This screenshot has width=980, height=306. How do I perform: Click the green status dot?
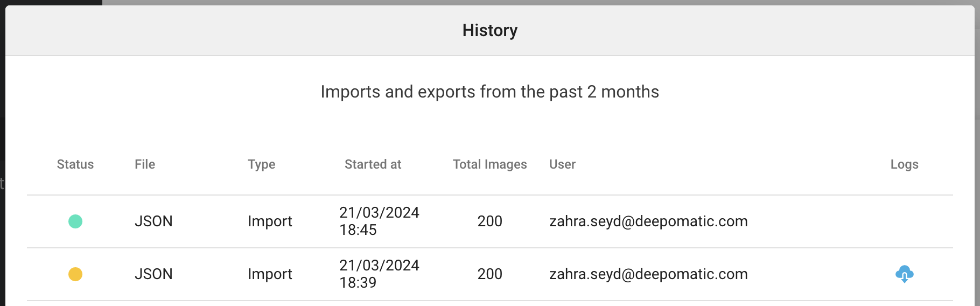pos(75,221)
